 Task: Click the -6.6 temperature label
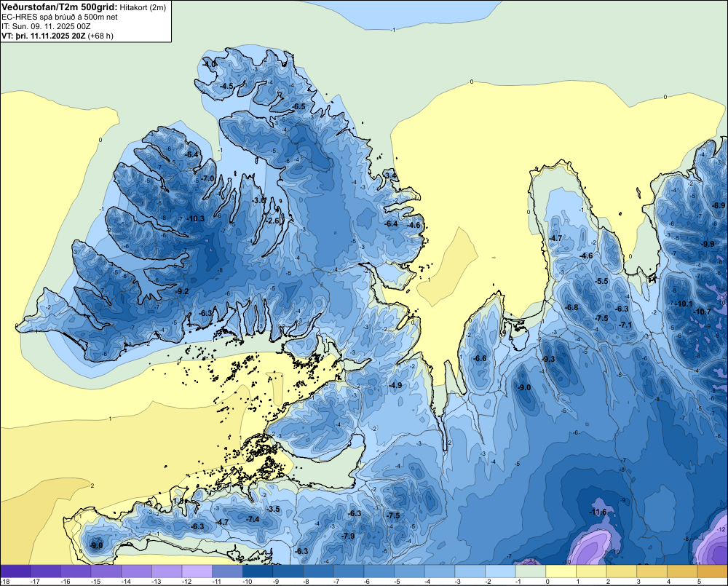coord(480,358)
